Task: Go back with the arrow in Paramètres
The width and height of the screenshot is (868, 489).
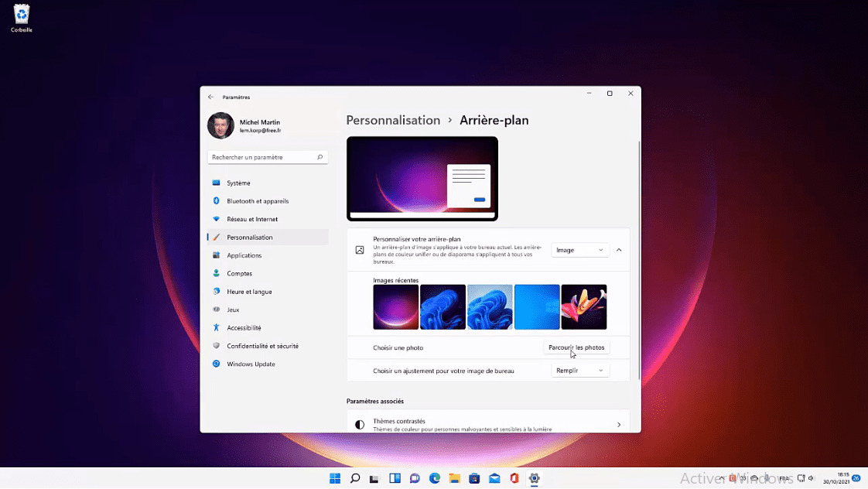Action: click(x=210, y=97)
